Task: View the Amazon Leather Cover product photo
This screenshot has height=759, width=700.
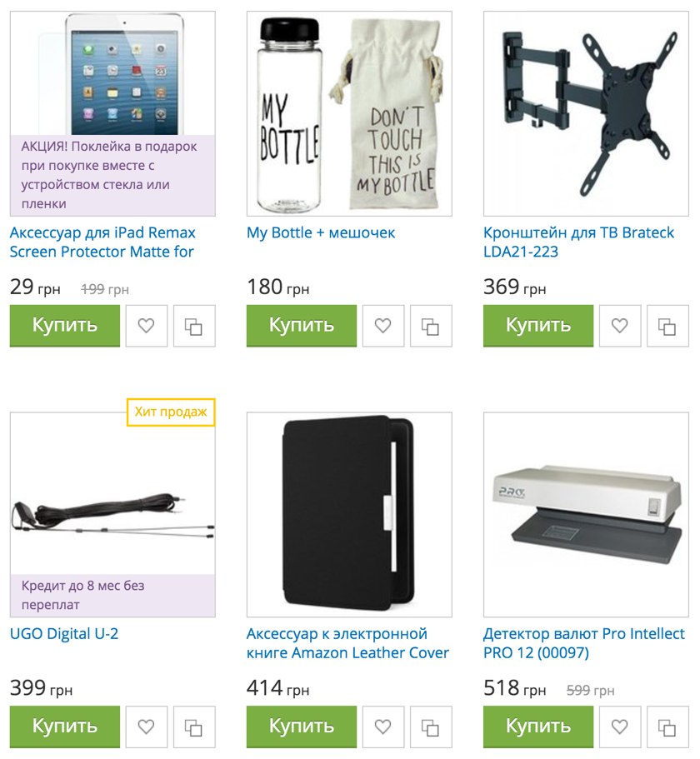Action: [x=349, y=515]
